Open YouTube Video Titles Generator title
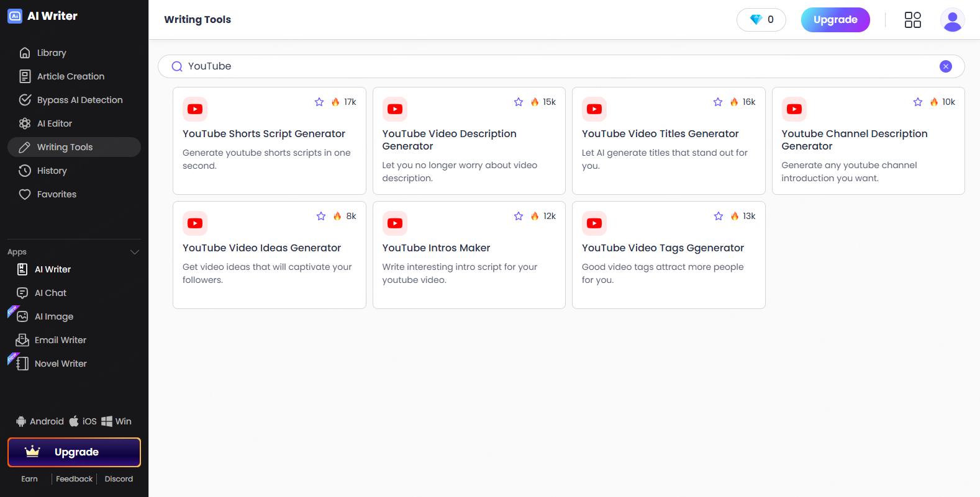 click(660, 134)
